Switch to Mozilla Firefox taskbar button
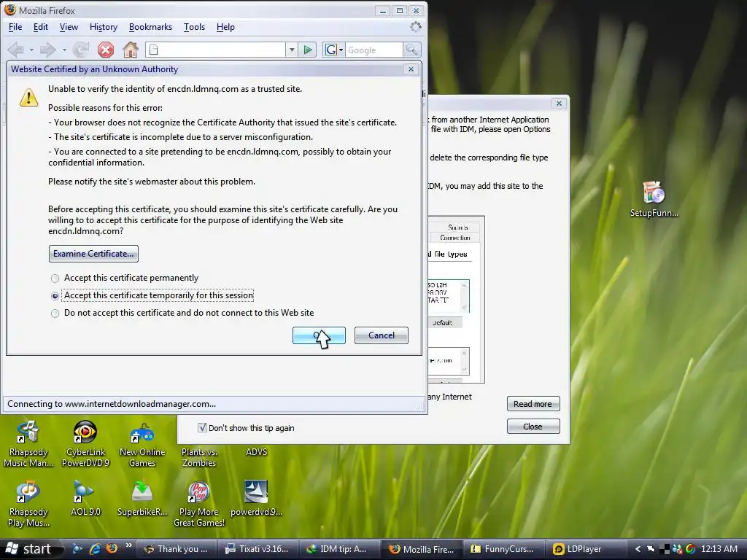The width and height of the screenshot is (747, 560). tap(422, 549)
